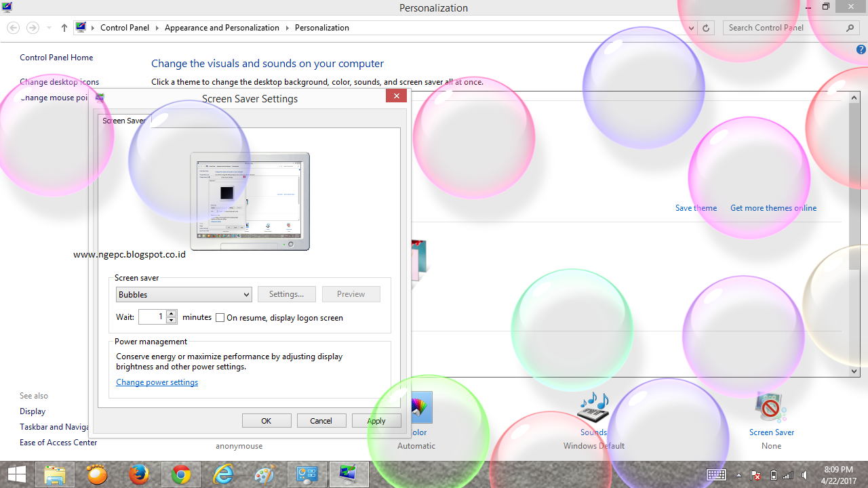Viewport: 868px width, 488px height.
Task: Launch Google Chrome from the taskbar
Action: (182, 474)
